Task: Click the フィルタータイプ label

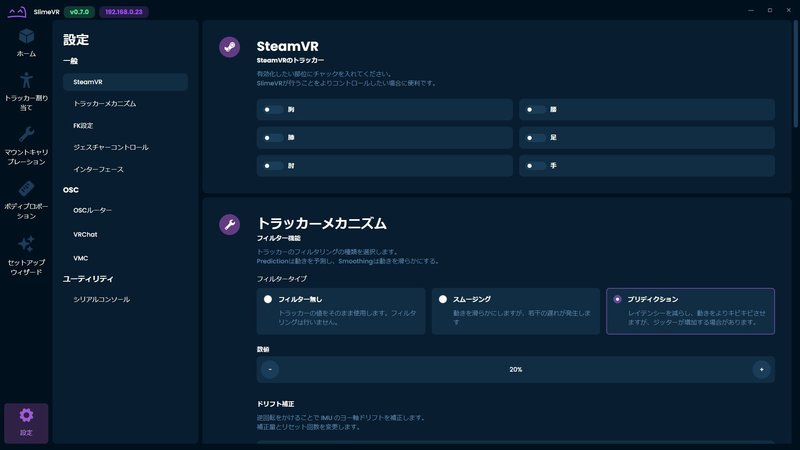Action: coord(282,279)
